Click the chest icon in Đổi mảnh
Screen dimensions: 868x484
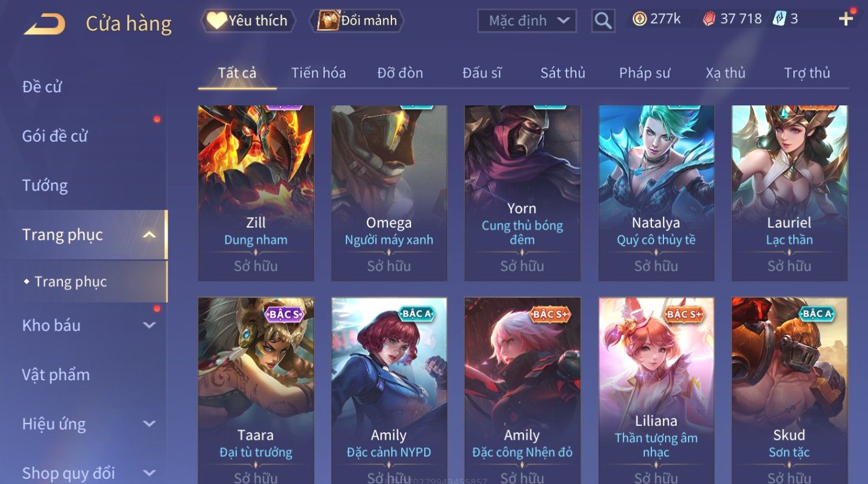click(328, 21)
